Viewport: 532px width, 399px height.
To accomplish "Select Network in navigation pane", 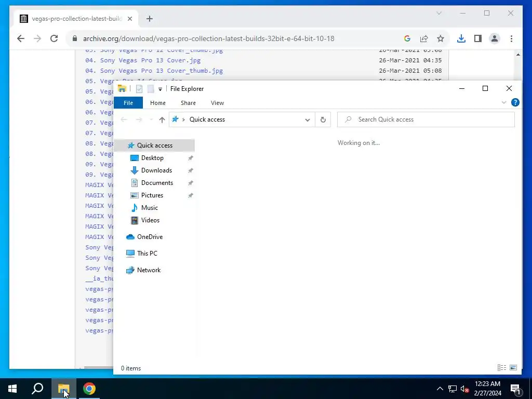I will [x=149, y=270].
